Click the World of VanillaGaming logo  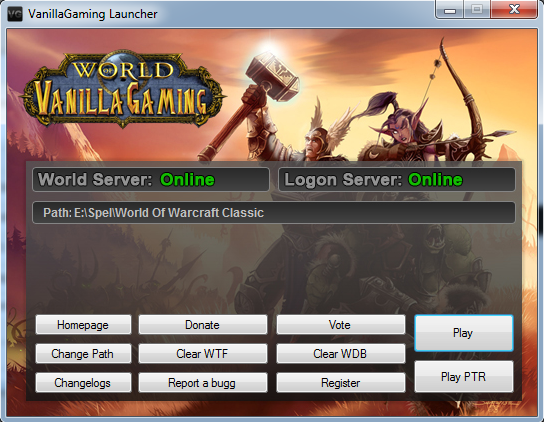coord(124,90)
